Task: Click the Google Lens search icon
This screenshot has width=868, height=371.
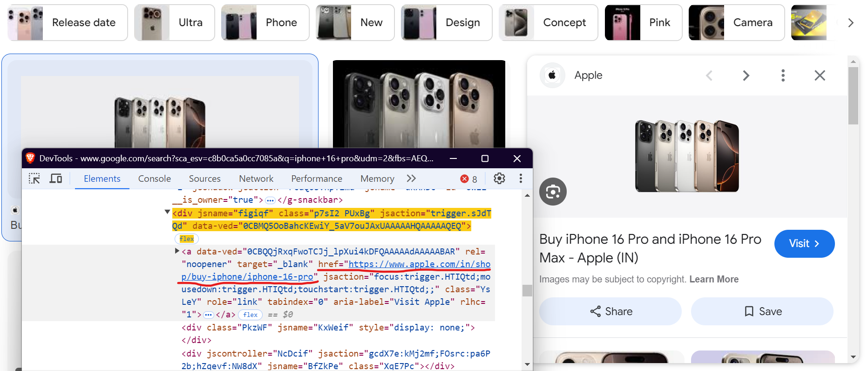Action: point(553,192)
